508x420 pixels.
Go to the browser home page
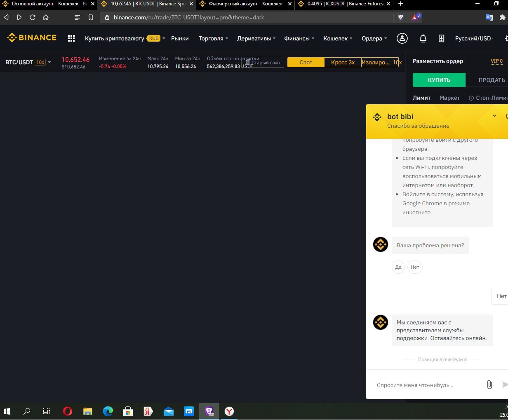click(x=46, y=17)
